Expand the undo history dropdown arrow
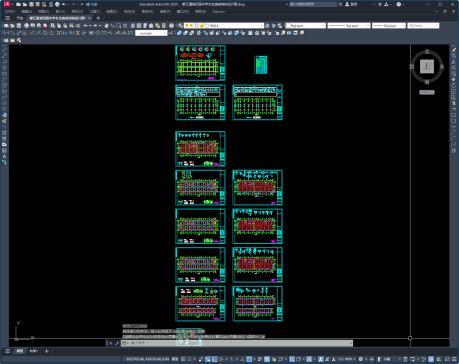 coord(90,26)
